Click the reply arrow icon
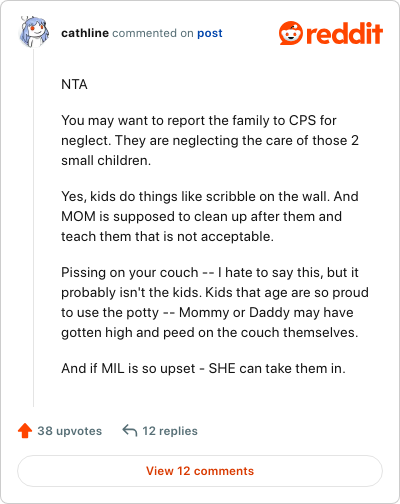The height and width of the screenshot is (504, 400). [130, 430]
